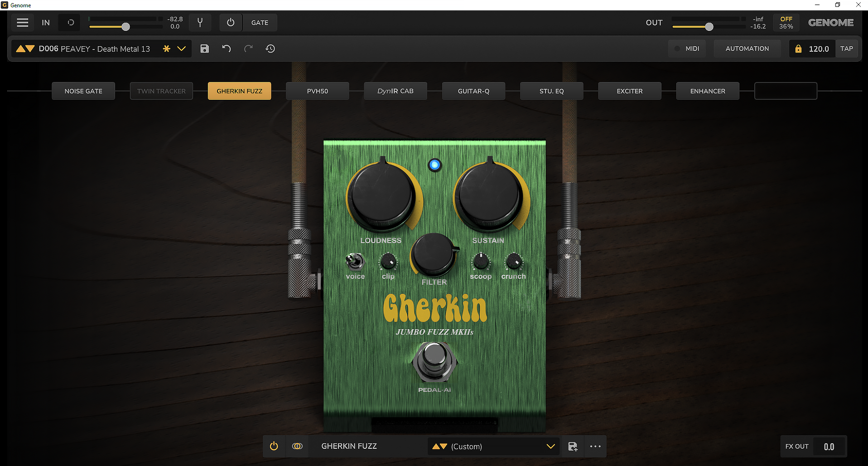
Task: Minimize the Genome window
Action: [817, 5]
